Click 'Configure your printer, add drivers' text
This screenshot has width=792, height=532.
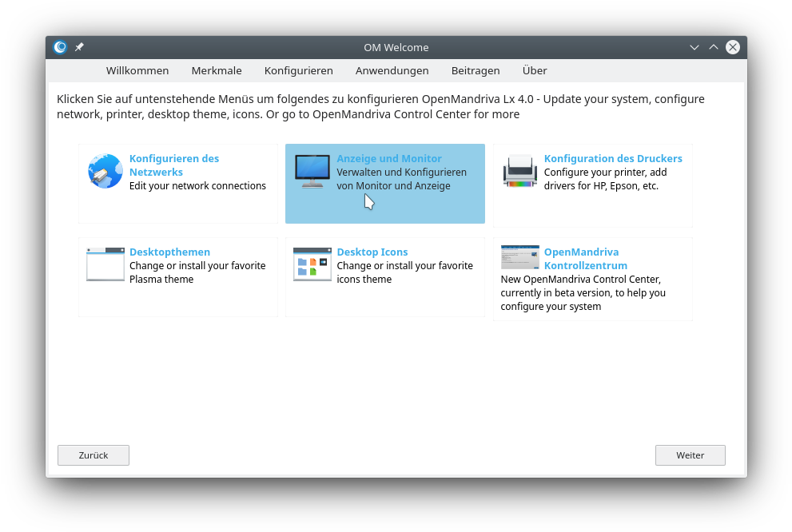click(605, 179)
